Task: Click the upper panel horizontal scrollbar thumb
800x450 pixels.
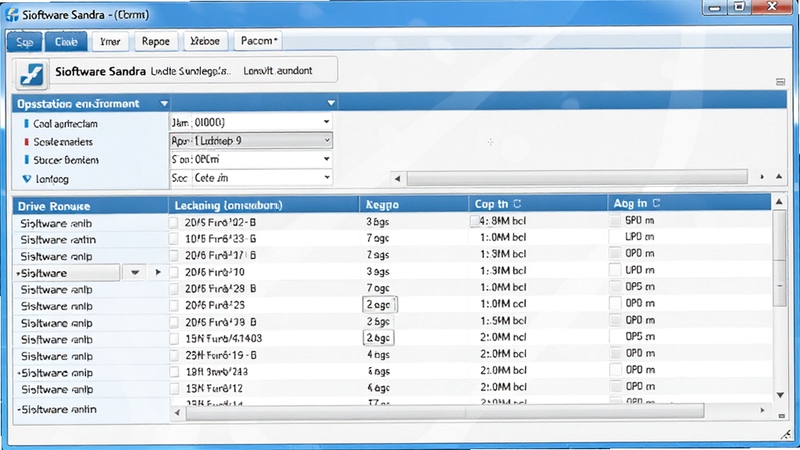Action: click(x=577, y=178)
